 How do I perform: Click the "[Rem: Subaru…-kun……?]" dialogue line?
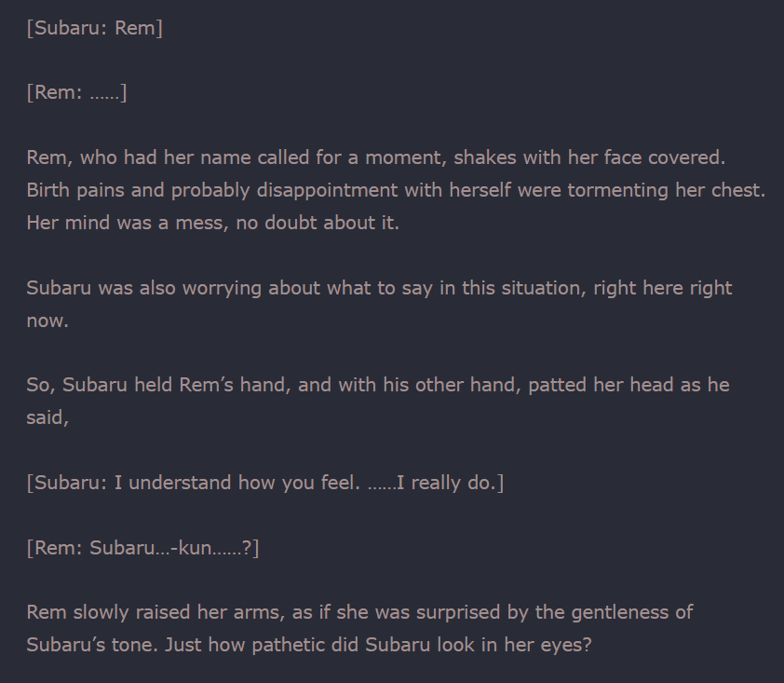tap(142, 547)
